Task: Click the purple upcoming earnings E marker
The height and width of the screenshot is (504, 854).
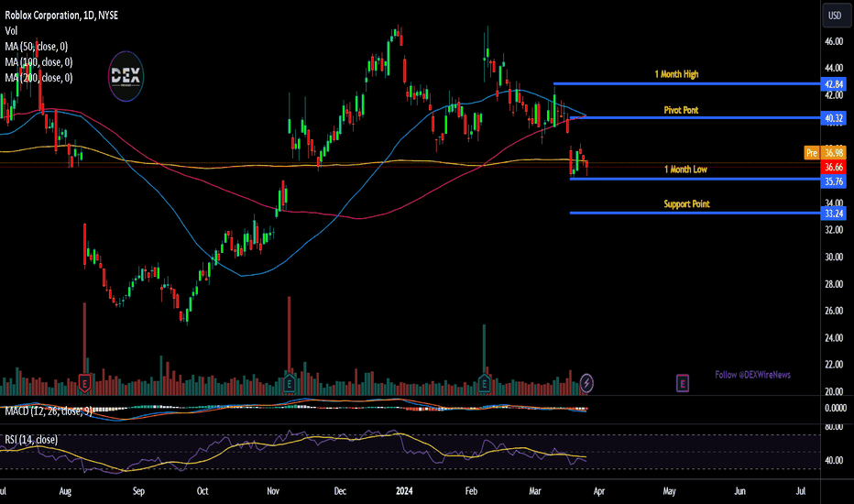Action: (683, 383)
